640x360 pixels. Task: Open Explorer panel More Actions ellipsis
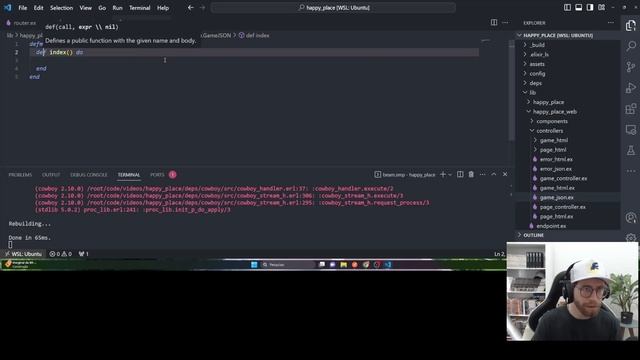(611, 23)
